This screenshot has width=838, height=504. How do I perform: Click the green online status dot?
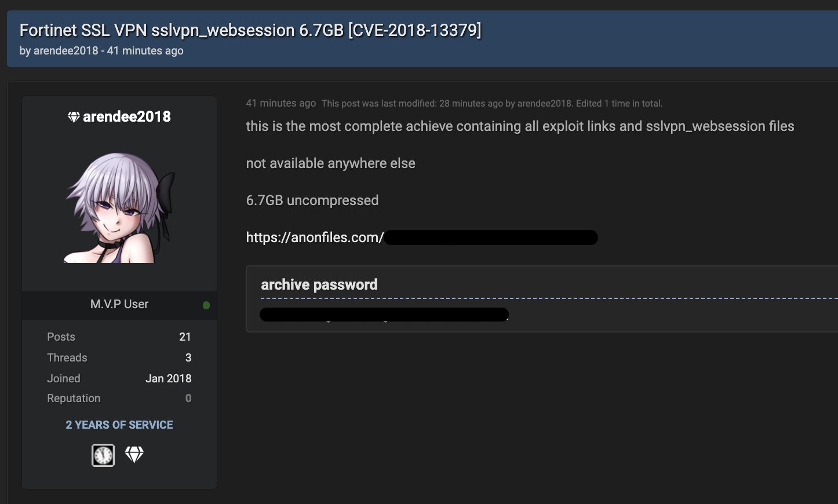206,305
